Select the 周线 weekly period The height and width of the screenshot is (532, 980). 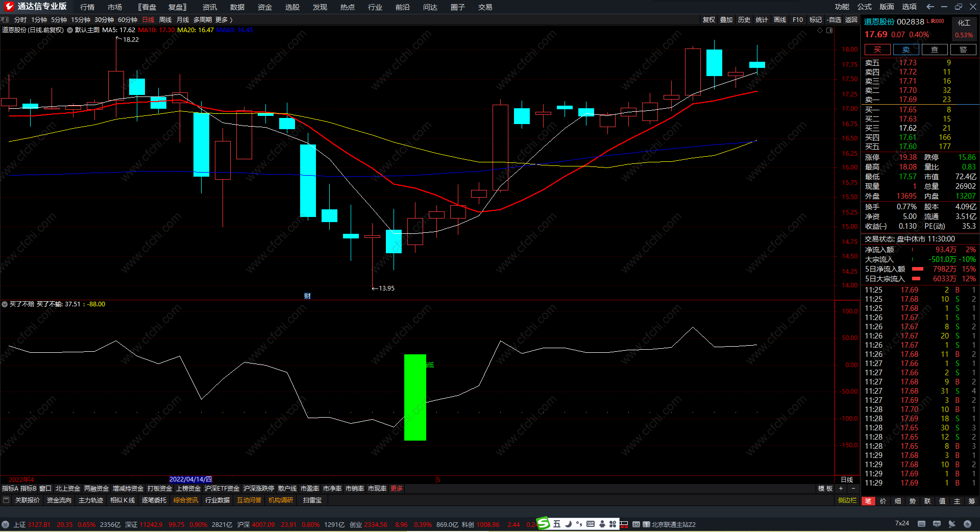click(165, 20)
